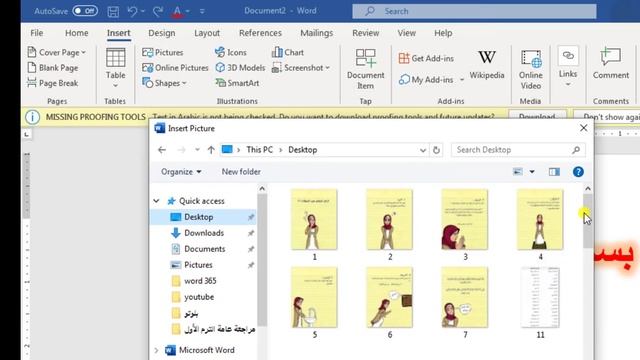Screen dimensions: 640x360
Task: Open the File menu tab
Action: [37, 33]
